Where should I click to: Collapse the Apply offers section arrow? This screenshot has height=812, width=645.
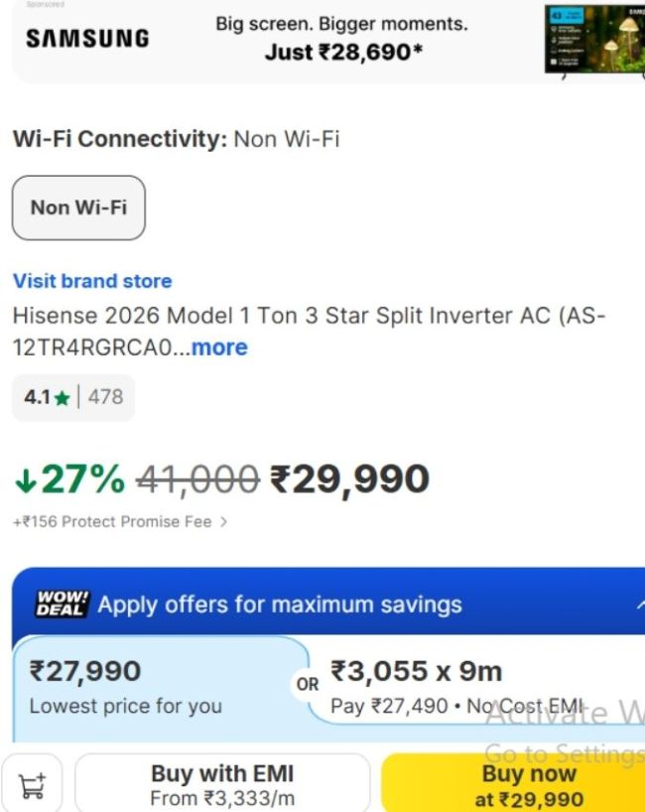635,604
